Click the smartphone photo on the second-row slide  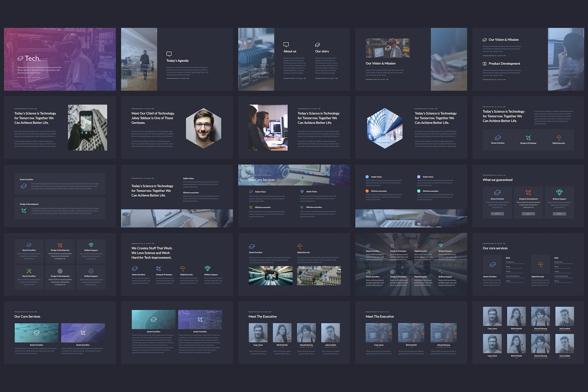coord(87,128)
